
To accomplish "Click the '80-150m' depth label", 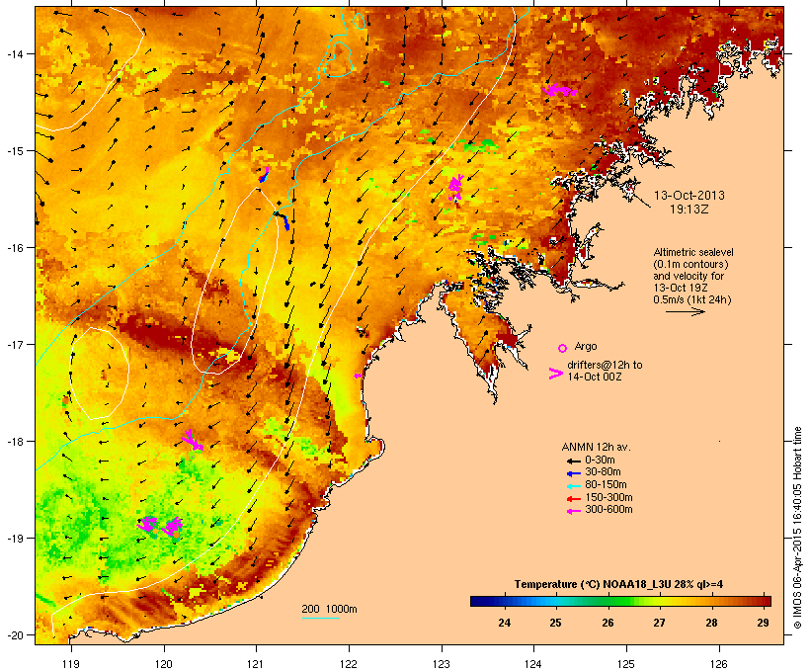I will click(606, 485).
